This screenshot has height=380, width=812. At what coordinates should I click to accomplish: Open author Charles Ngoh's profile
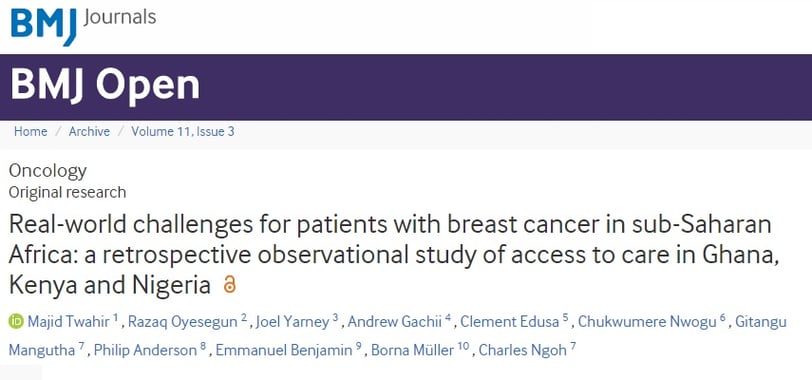[523, 350]
